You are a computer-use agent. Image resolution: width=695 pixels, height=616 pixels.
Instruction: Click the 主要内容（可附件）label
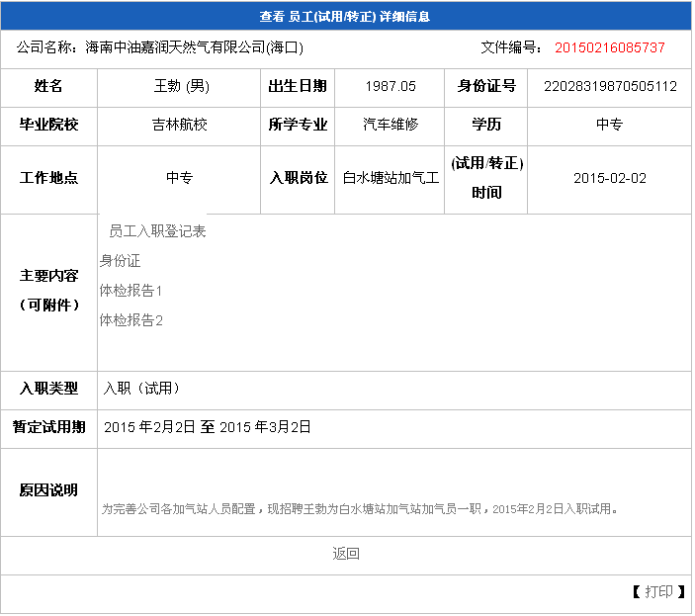(x=48, y=291)
